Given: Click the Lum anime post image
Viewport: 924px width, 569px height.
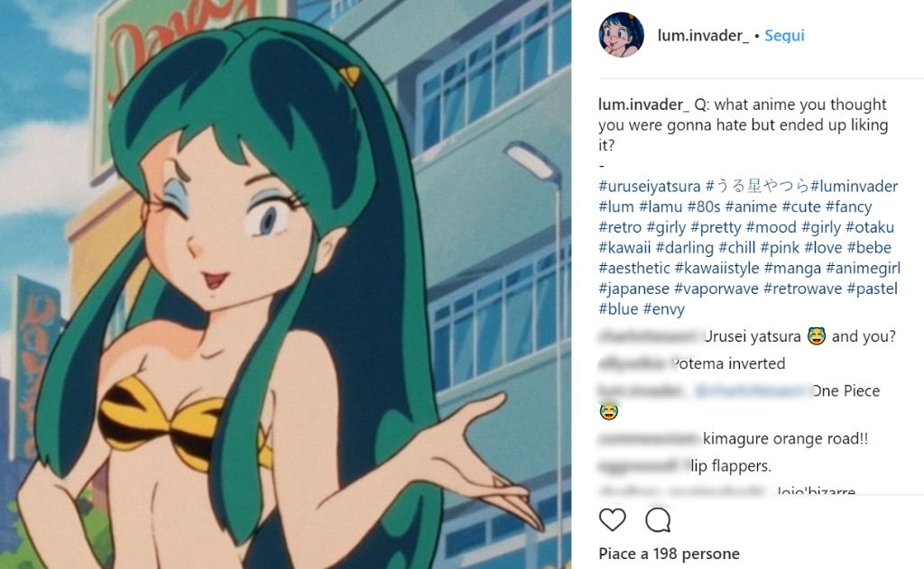Looking at the screenshot, I should [285, 285].
